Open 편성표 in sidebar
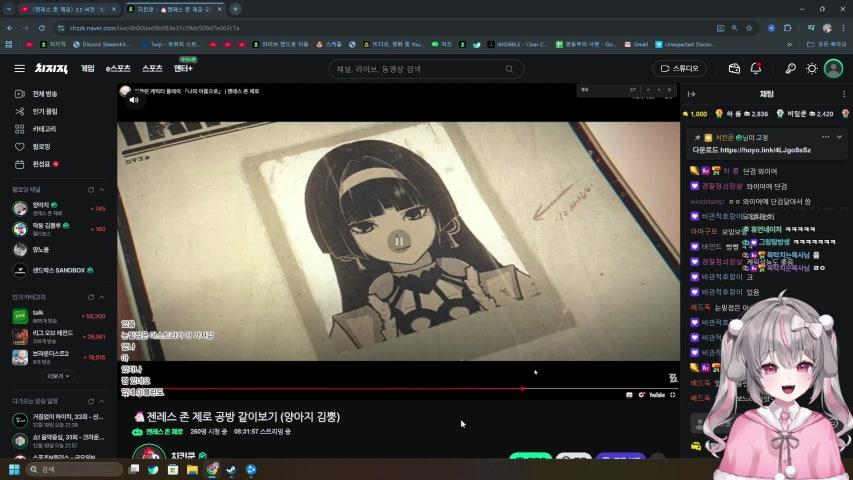Image resolution: width=853 pixels, height=480 pixels. [41, 164]
